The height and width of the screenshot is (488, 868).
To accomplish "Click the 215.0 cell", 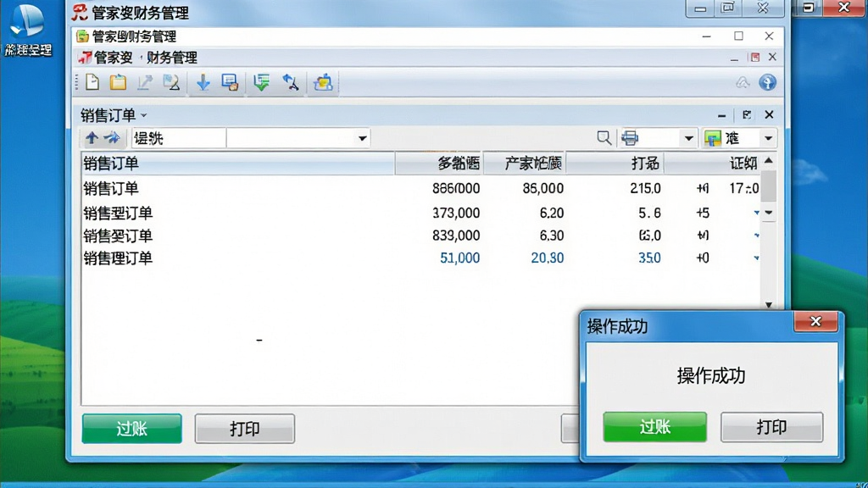I will point(645,189).
